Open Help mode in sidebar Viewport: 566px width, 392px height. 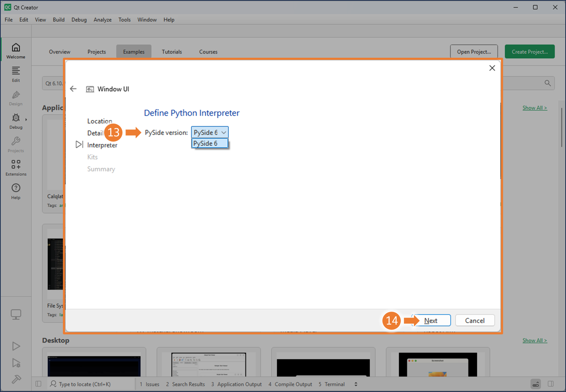[16, 191]
